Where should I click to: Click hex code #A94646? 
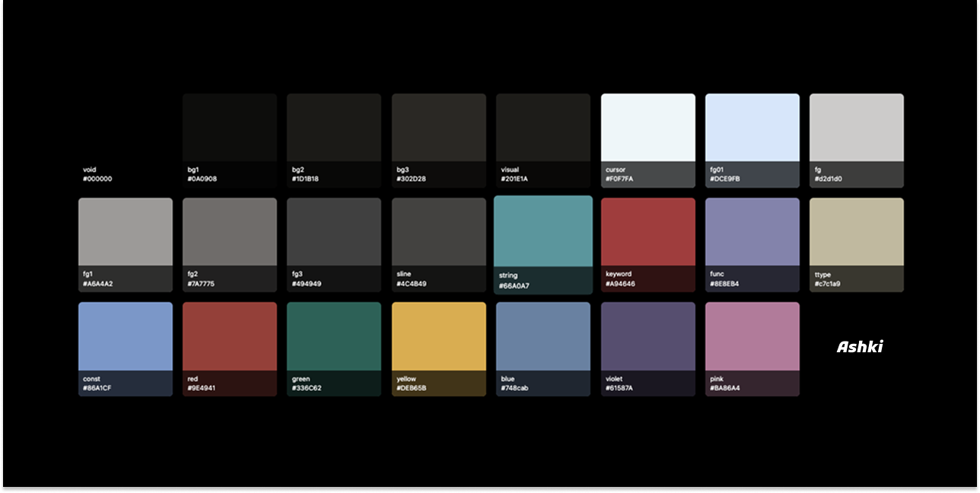[x=621, y=284]
